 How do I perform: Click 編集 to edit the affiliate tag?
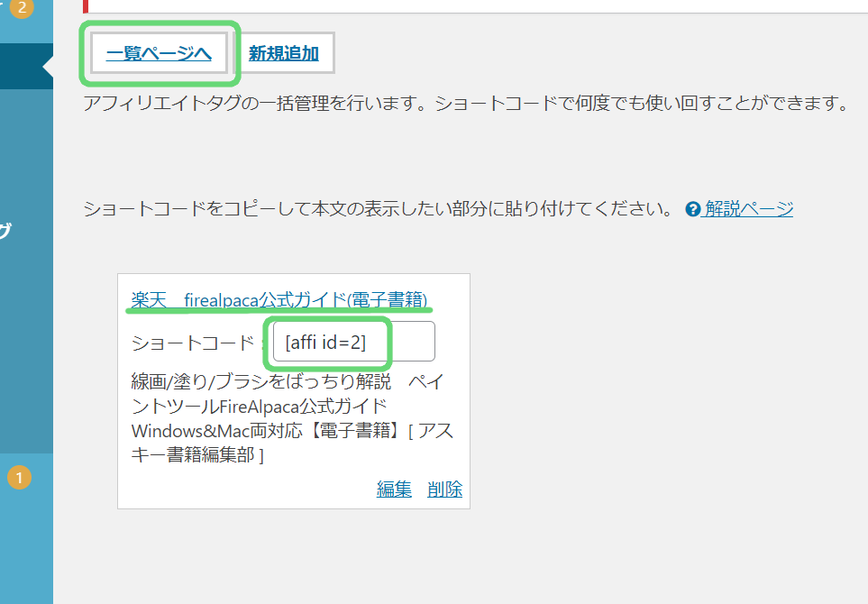(394, 489)
